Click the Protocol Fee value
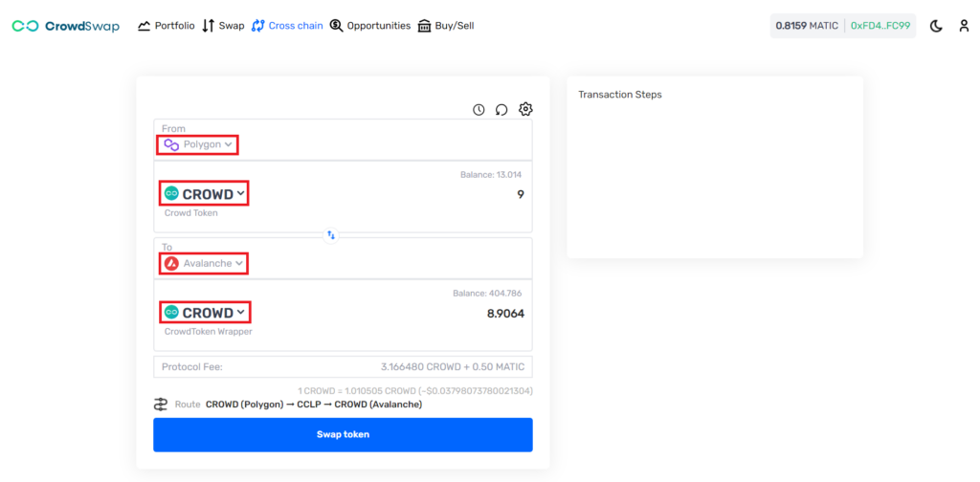 453,366
